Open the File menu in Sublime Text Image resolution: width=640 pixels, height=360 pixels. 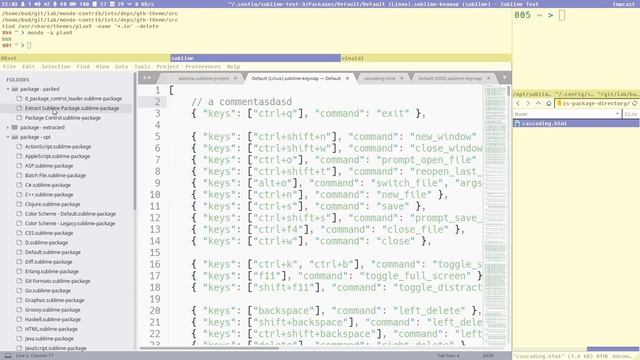[9, 67]
